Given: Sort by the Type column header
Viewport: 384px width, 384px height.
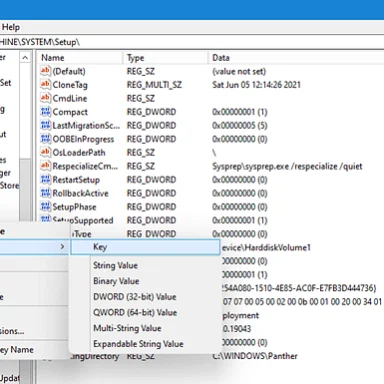Looking at the screenshot, I should tap(166, 58).
